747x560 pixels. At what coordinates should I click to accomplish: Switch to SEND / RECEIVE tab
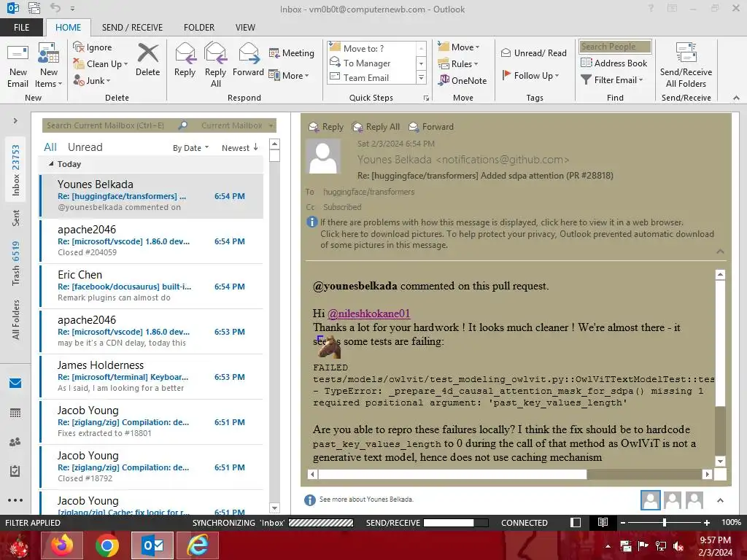132,28
